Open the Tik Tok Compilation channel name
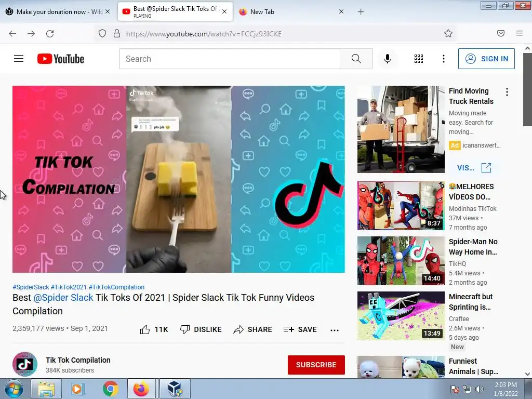 coord(78,360)
